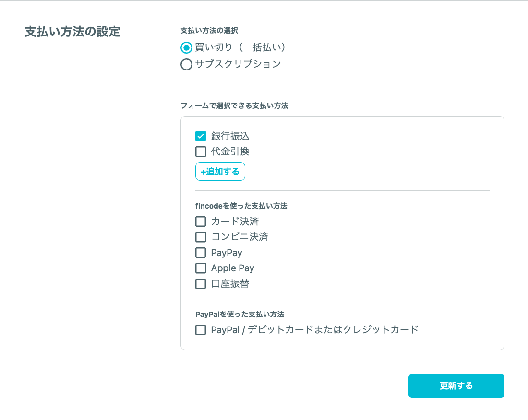
Task: Enable the 代金引換 checkbox
Action: (x=201, y=152)
